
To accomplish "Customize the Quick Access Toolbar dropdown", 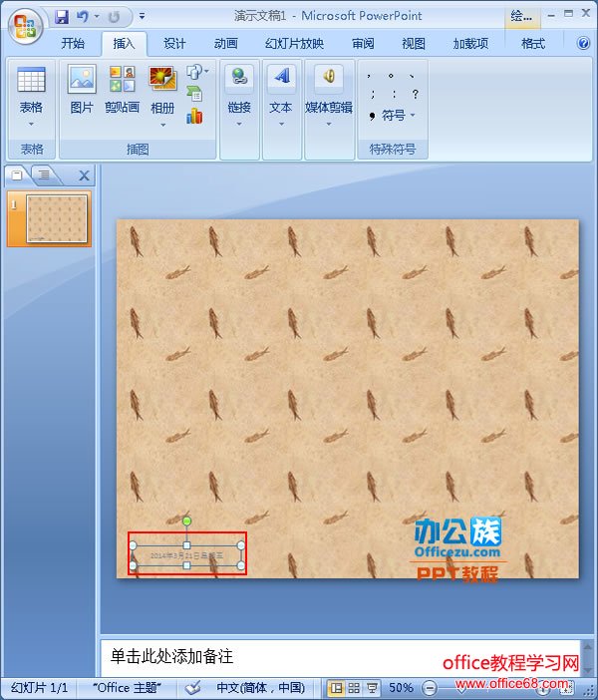I will tap(142, 17).
